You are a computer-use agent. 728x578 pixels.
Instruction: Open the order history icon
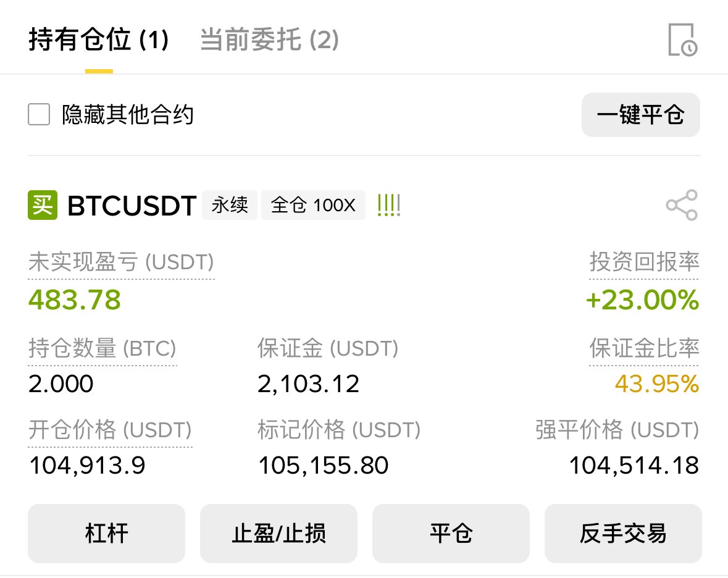682,40
